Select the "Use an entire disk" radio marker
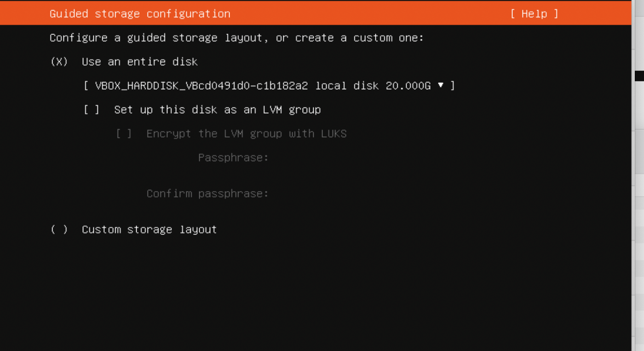Viewport: 644px width, 351px height. [59, 62]
